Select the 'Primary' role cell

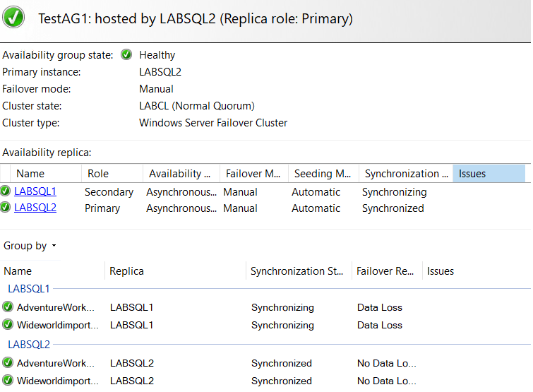[102, 208]
